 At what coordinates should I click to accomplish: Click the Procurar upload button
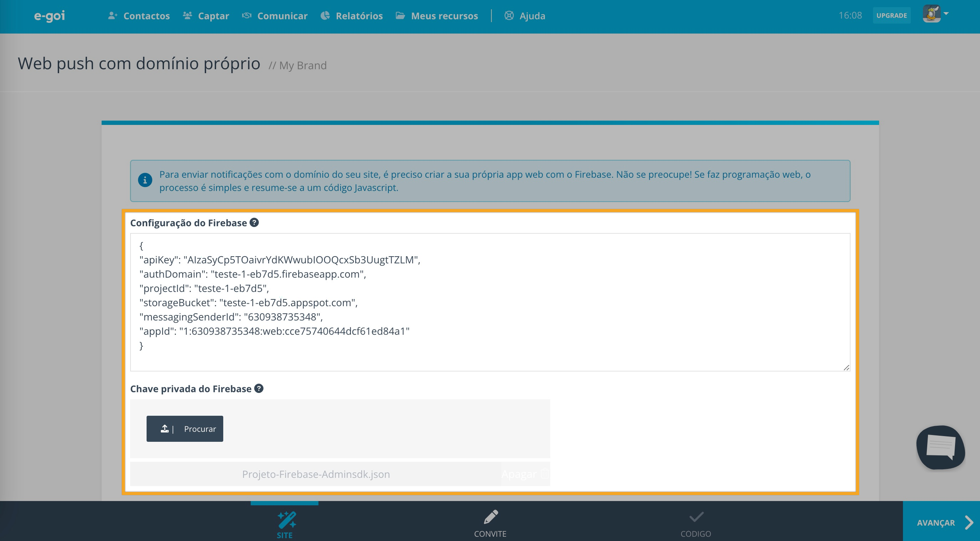pos(184,429)
